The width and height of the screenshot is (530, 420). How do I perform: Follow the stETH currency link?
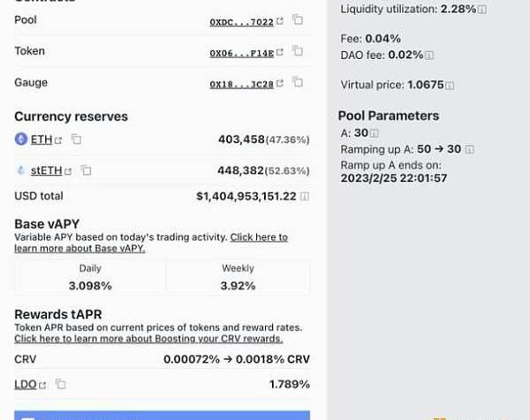coord(52,170)
